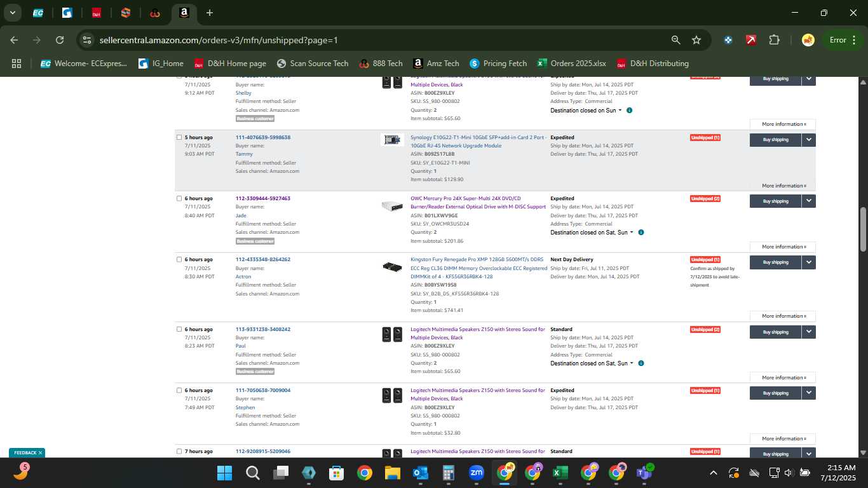Click info icon in Paul's order row
Image resolution: width=868 pixels, height=488 pixels.
(x=641, y=363)
